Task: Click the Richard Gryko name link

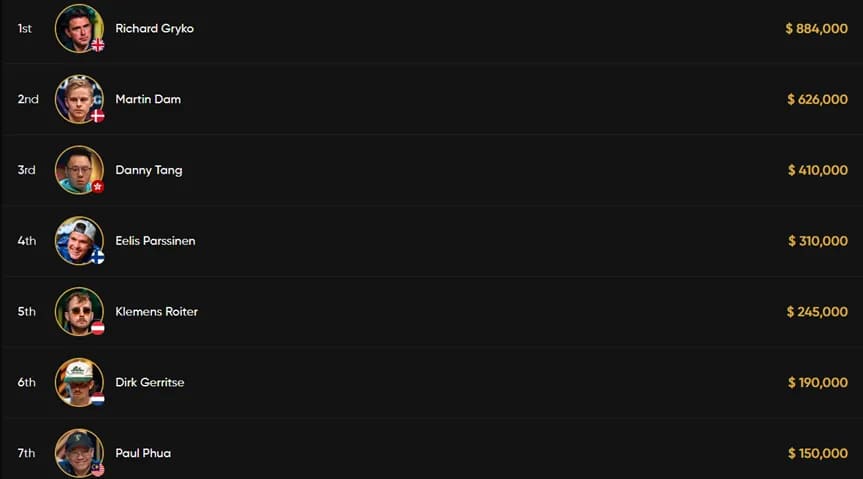Action: pos(154,29)
